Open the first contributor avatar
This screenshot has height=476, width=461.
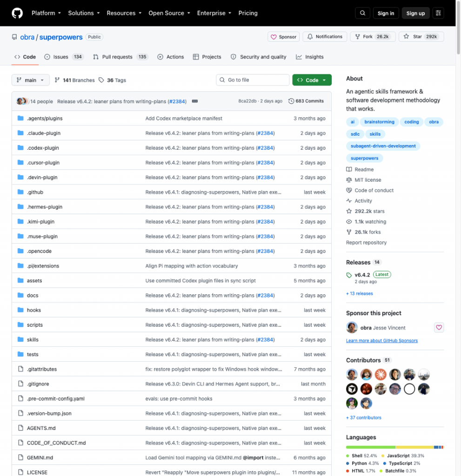click(352, 375)
